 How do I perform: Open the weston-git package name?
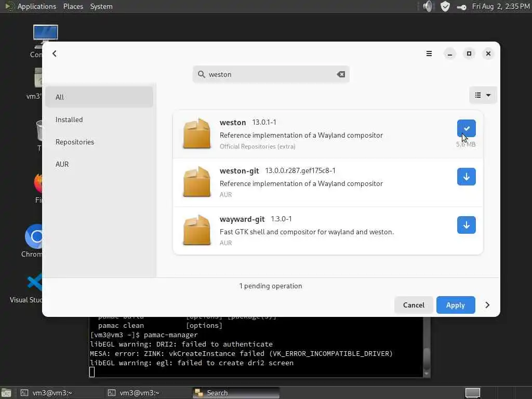(x=239, y=170)
